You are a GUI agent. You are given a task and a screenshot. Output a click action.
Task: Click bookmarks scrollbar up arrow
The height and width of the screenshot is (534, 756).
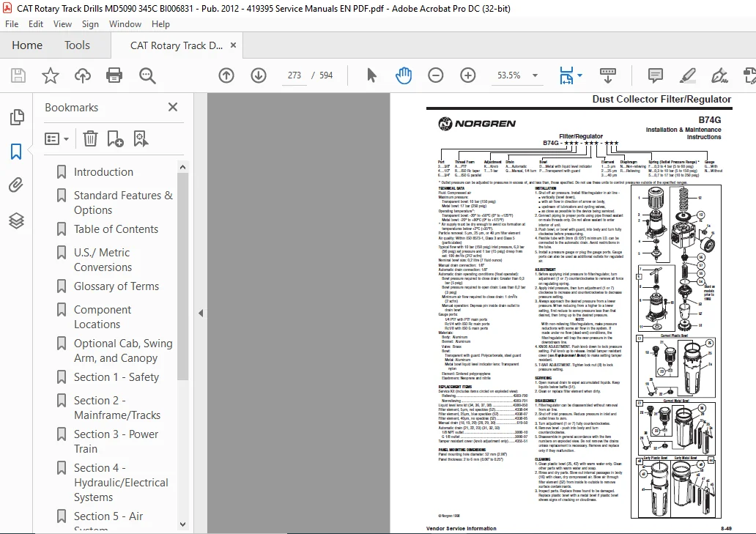pos(182,167)
